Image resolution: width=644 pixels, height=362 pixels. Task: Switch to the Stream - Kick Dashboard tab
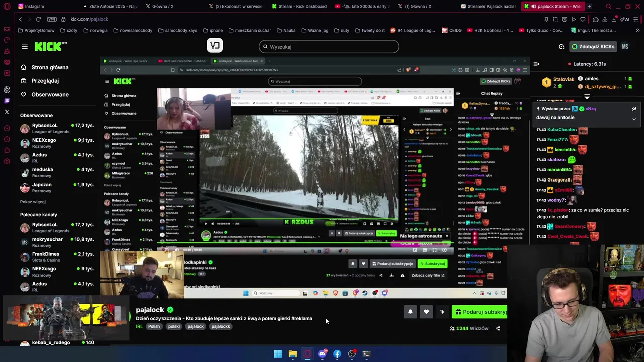coord(298,6)
